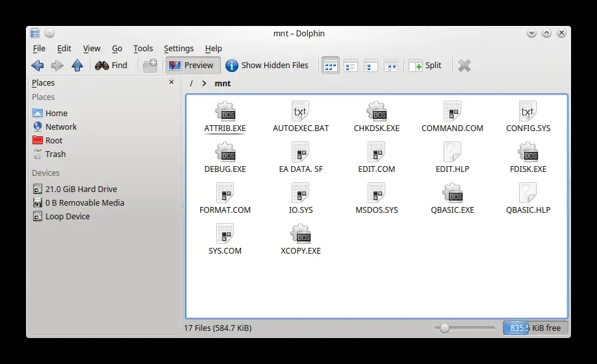Select Network in Places

pos(55,127)
